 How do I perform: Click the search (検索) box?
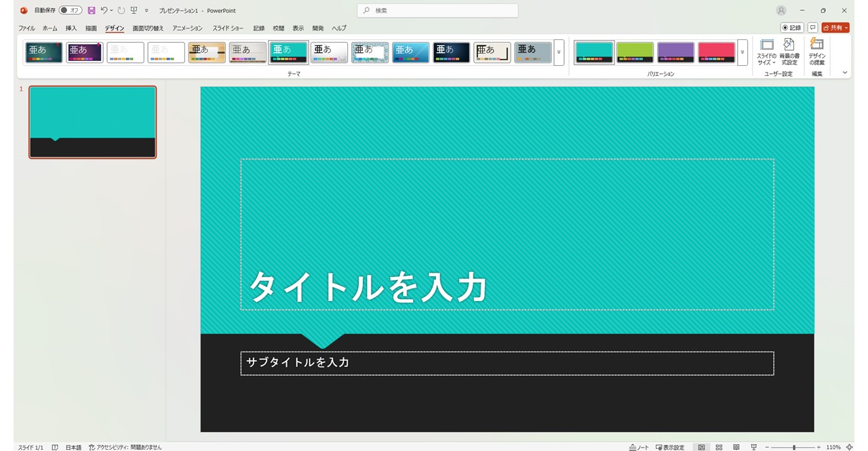pyautogui.click(x=437, y=11)
